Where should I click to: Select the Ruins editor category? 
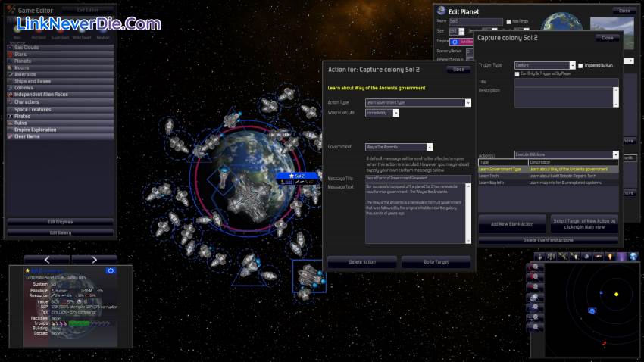61,123
